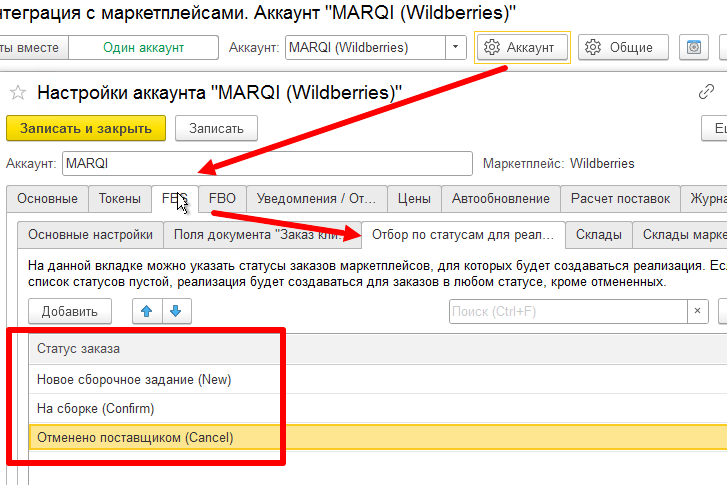Click the Поиск (Ctrl+F) search field
The width and height of the screenshot is (727, 485).
566,312
